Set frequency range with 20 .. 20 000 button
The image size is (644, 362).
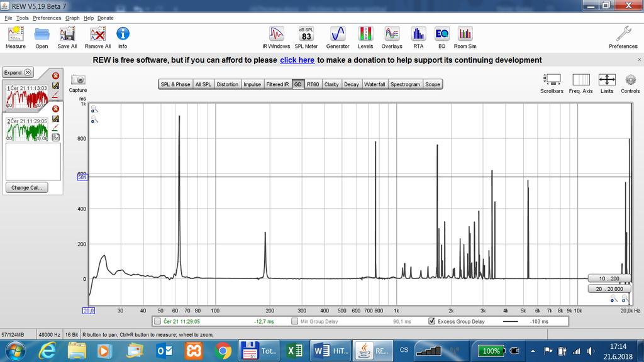click(609, 289)
